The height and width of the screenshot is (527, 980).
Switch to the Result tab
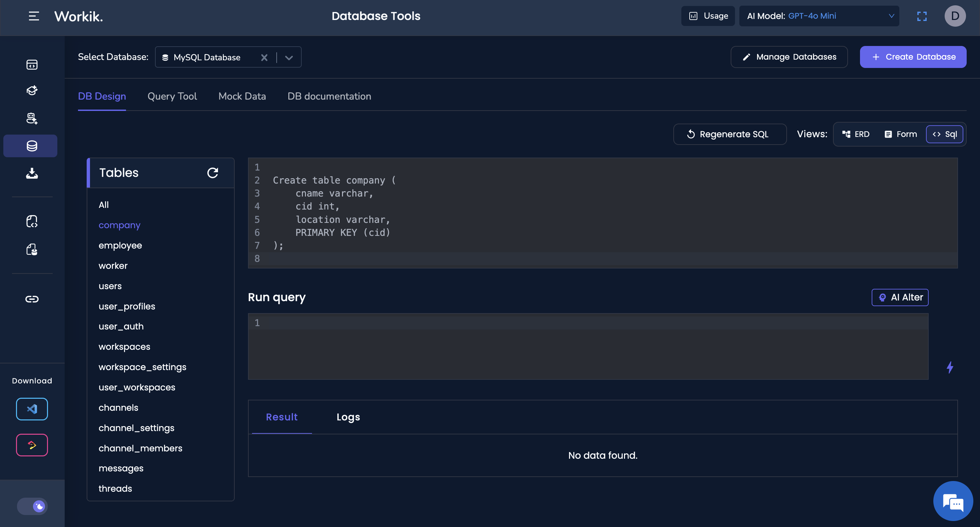(x=282, y=417)
